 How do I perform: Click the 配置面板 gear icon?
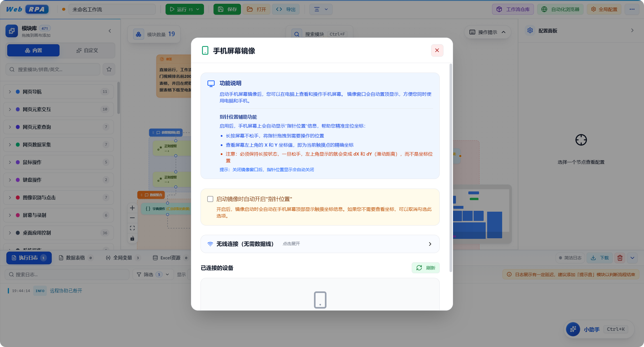(x=530, y=30)
